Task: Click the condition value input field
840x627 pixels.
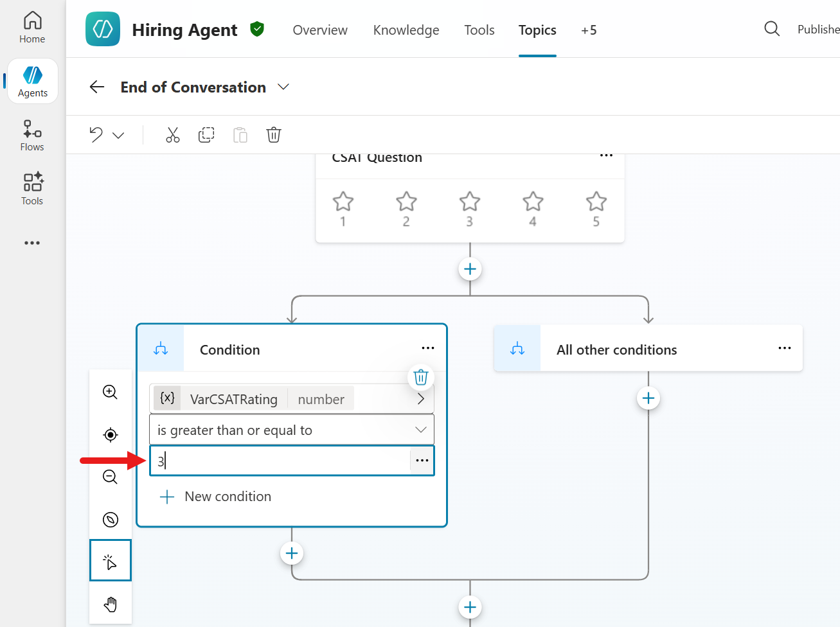Action: coord(280,461)
